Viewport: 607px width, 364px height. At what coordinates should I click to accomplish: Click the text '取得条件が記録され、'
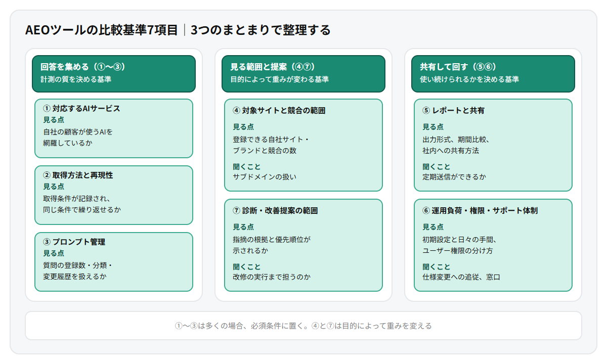tap(77, 198)
